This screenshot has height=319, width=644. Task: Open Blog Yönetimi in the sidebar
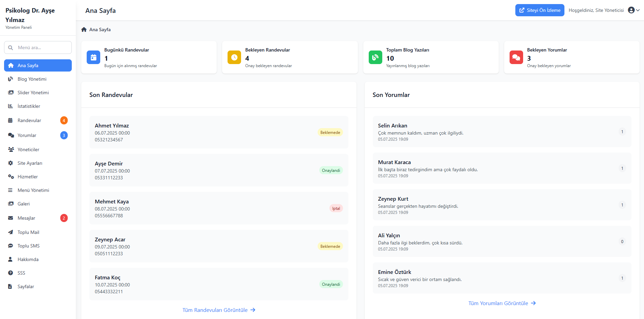[32, 79]
